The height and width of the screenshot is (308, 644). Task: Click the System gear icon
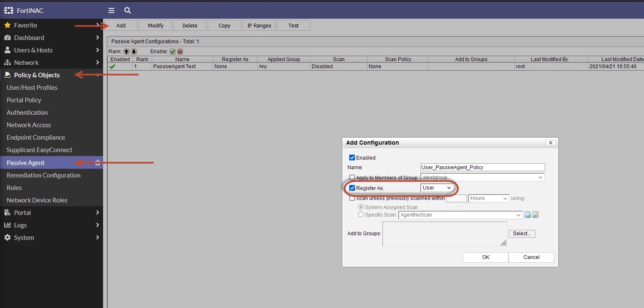(x=7, y=238)
